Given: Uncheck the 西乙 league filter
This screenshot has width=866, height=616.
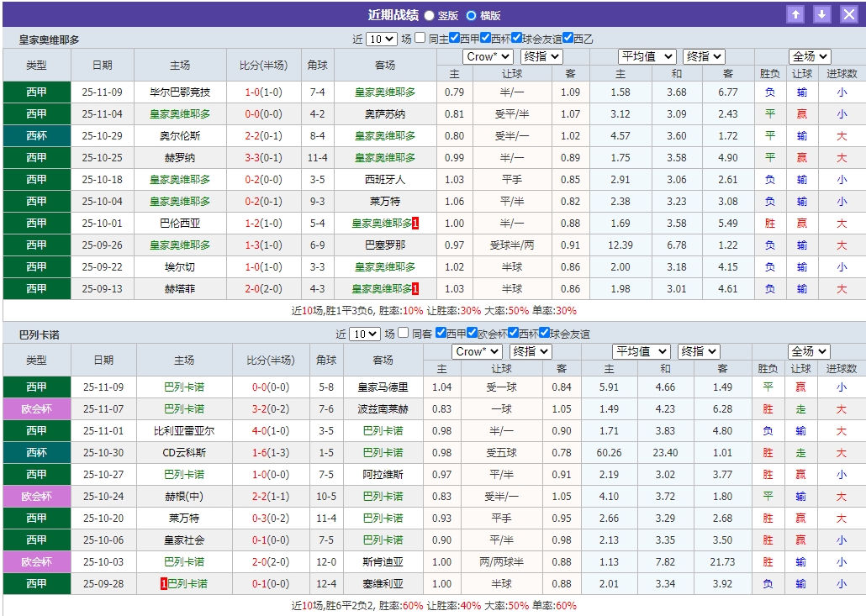Looking at the screenshot, I should (568, 38).
